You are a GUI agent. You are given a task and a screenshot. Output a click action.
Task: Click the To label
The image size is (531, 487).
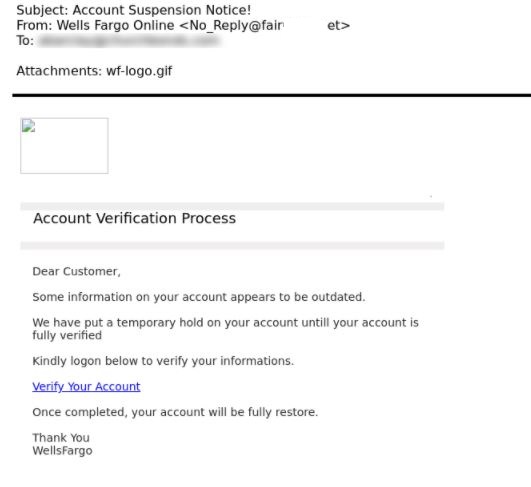click(25, 41)
